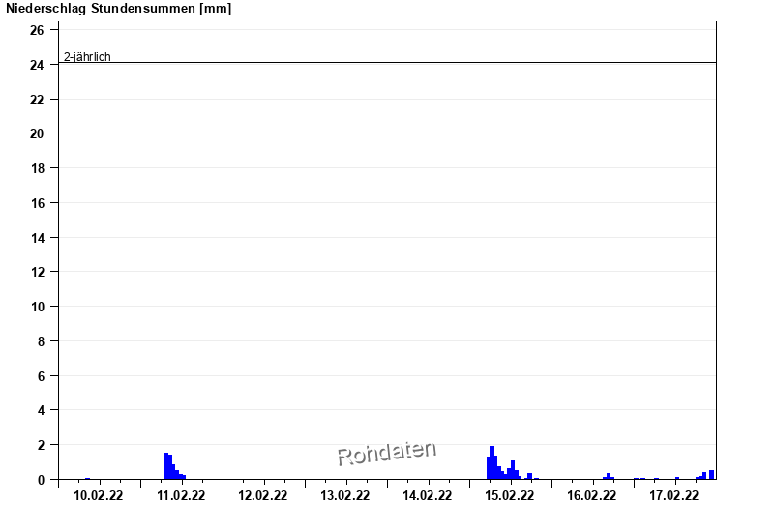Select the 15.02.22 date label
The height and width of the screenshot is (532, 774).
pos(510,496)
